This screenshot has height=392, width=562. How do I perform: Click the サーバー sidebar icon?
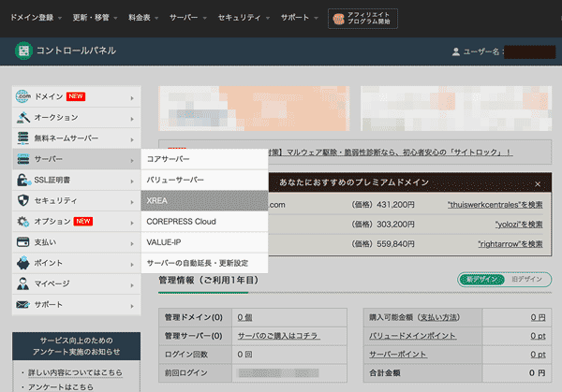point(22,159)
